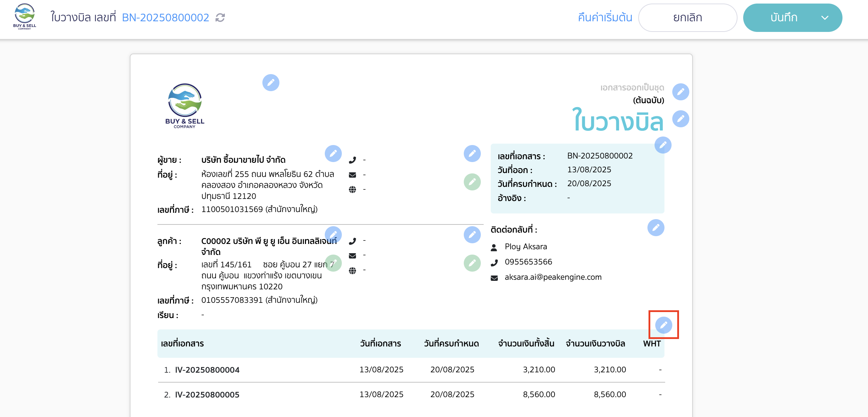Click the (ต้นฉบับ) original label
This screenshot has width=868, height=417.
649,100
